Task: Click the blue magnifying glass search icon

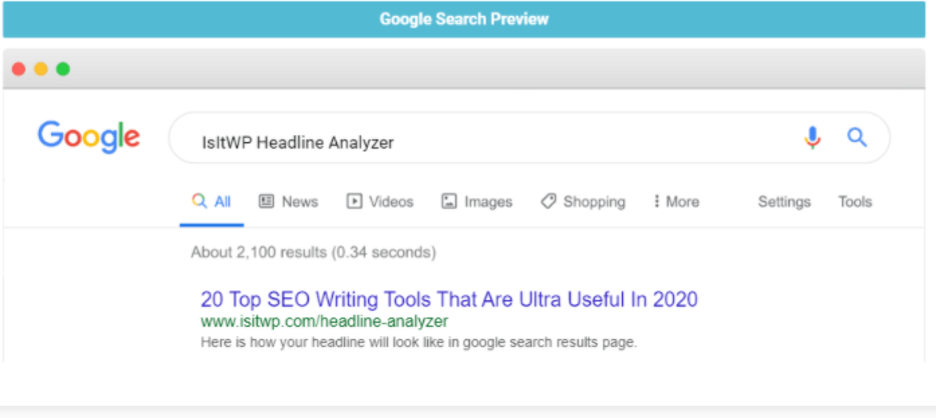Action: pos(857,138)
